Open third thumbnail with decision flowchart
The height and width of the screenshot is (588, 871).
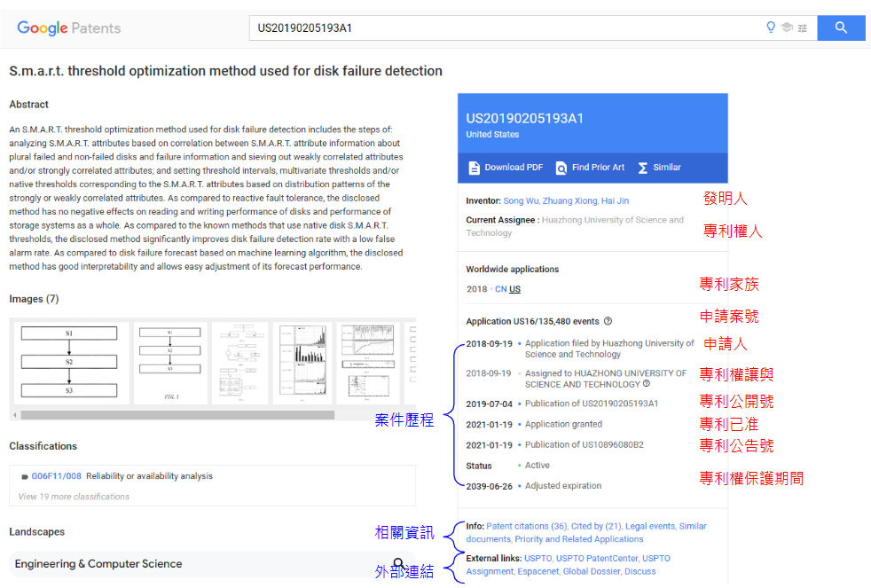point(240,363)
